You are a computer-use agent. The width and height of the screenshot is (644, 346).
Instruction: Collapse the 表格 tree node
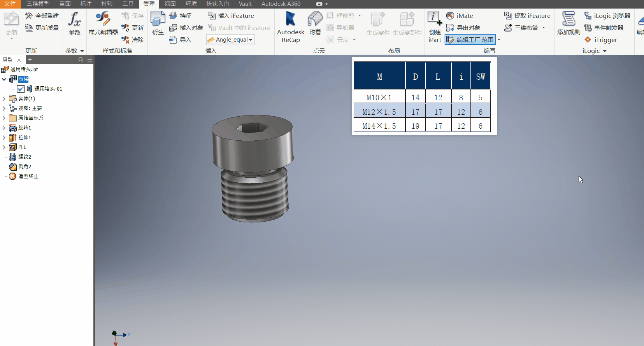4,79
